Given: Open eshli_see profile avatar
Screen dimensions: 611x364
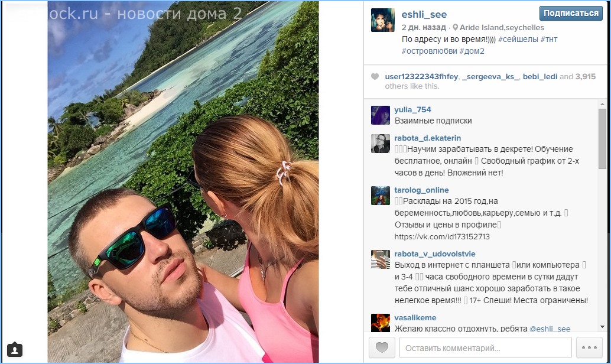Looking at the screenshot, I should [x=383, y=20].
